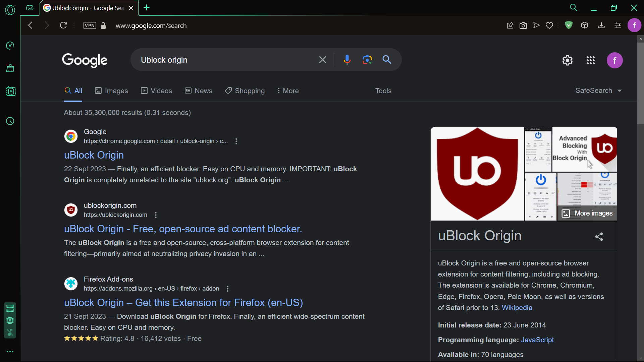The width and height of the screenshot is (644, 362).
Task: Click the address bar URL
Action: pyautogui.click(x=151, y=25)
